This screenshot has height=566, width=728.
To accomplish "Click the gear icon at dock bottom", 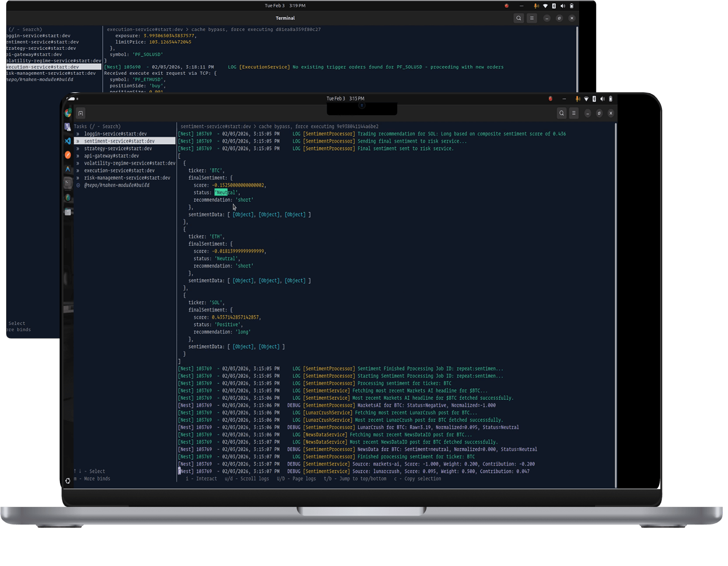I will click(x=68, y=481).
